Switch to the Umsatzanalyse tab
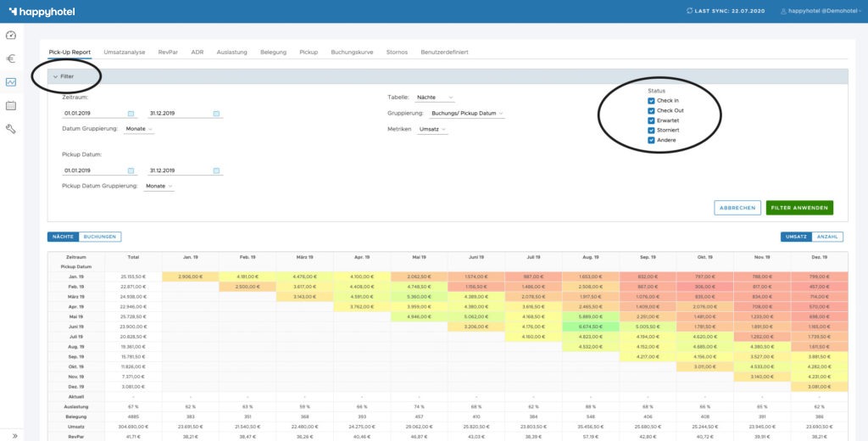The image size is (868, 441). (x=125, y=52)
